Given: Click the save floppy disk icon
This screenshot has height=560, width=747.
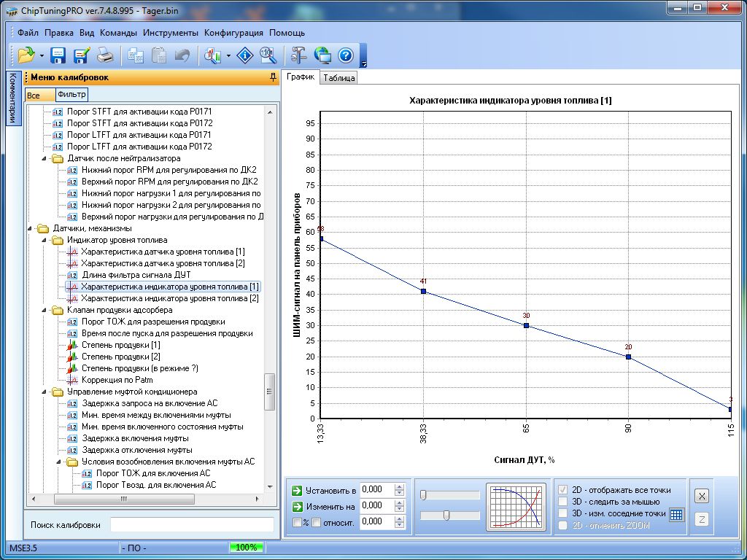Looking at the screenshot, I should [x=58, y=55].
